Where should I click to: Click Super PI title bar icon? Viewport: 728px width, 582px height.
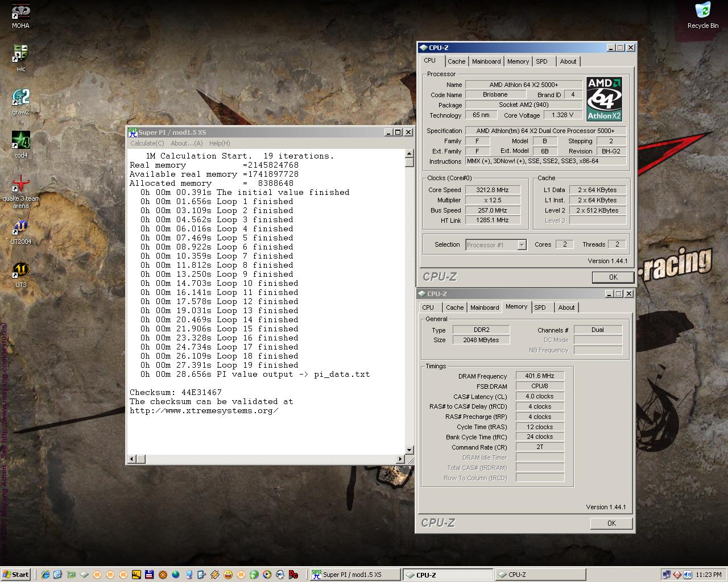pyautogui.click(x=133, y=132)
